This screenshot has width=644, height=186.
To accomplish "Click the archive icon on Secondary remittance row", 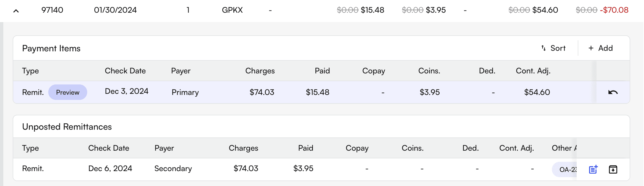I will [x=613, y=169].
